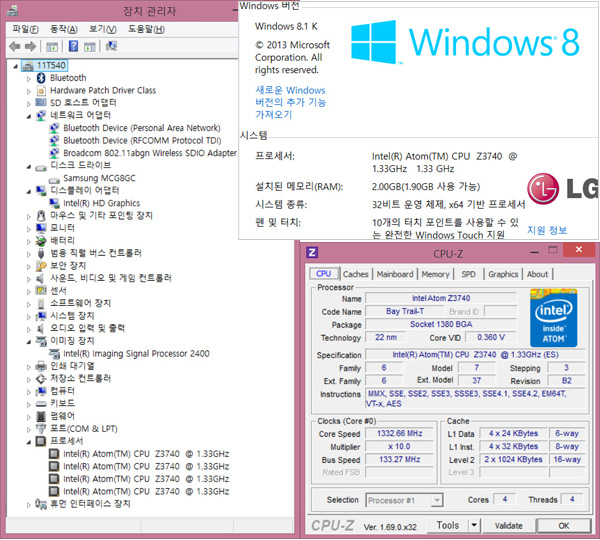Click the CPU-Z purple Z title icon
Screen dimensions: 600x540
tap(312, 253)
